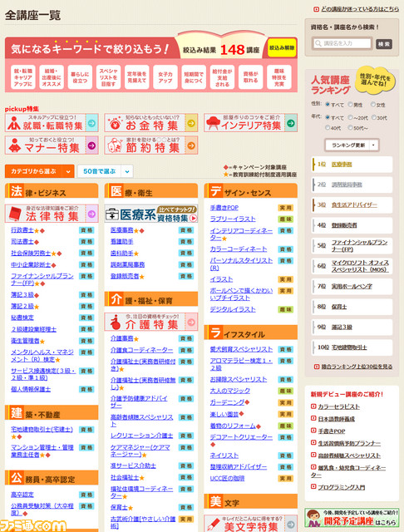This screenshot has height=532, width=404.
Task: Select ～20代 radio button
Action: (351, 117)
